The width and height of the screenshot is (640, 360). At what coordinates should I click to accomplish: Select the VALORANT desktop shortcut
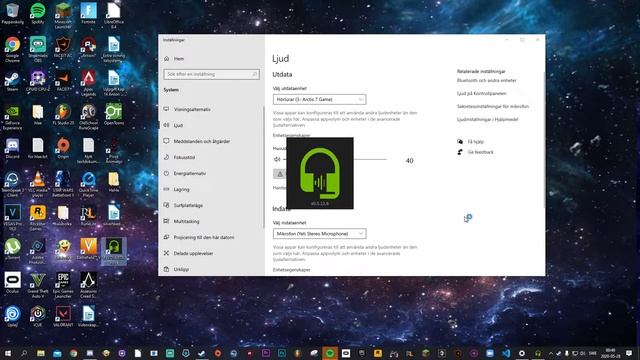click(x=63, y=317)
